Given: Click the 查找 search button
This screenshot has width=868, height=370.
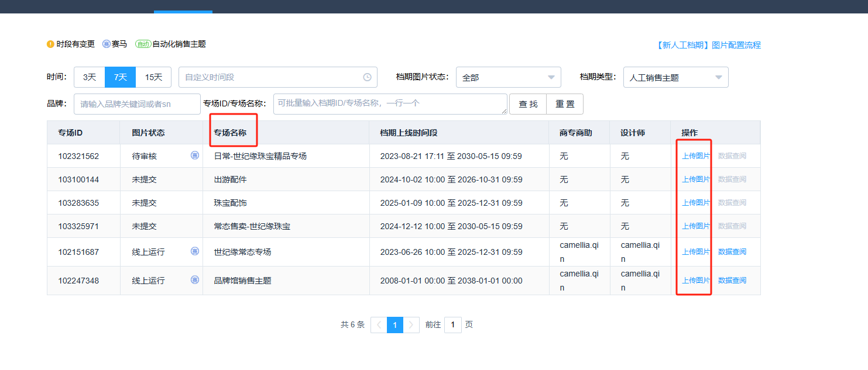Looking at the screenshot, I should click(528, 104).
